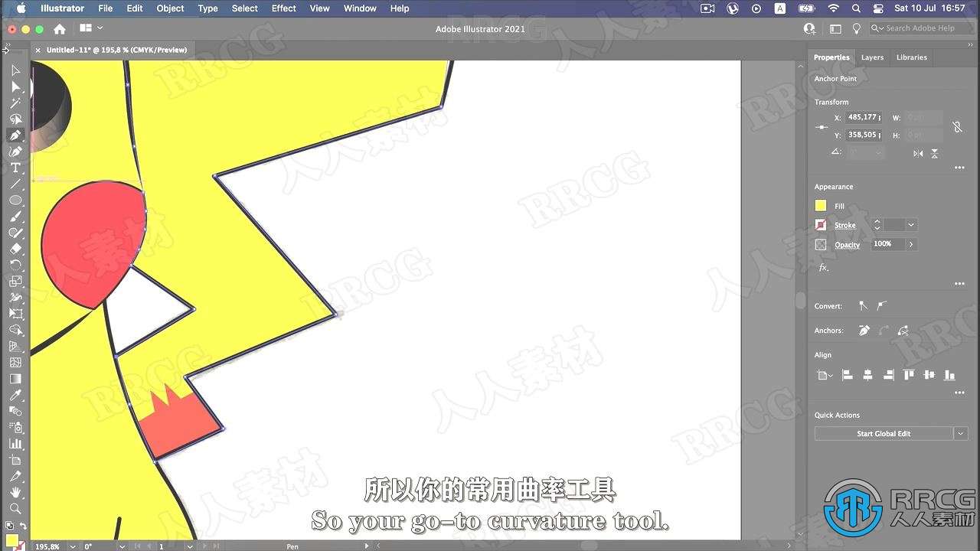
Task: Switch to the Libraries tab
Action: pyautogui.click(x=911, y=57)
